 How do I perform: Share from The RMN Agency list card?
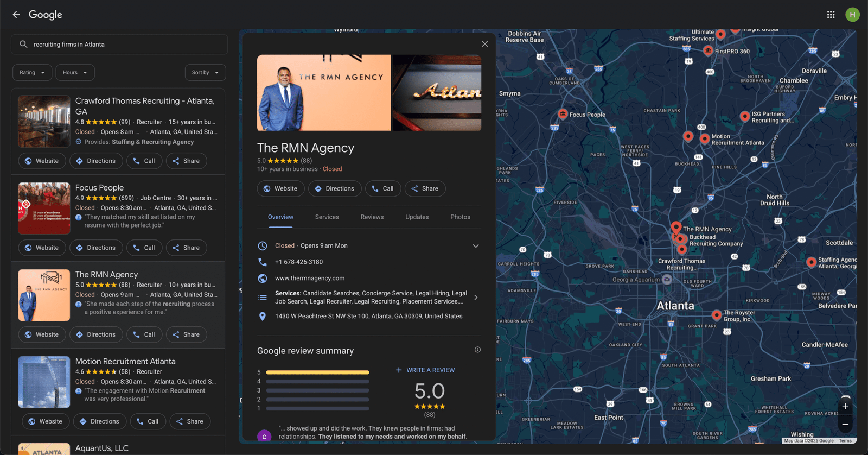point(186,335)
